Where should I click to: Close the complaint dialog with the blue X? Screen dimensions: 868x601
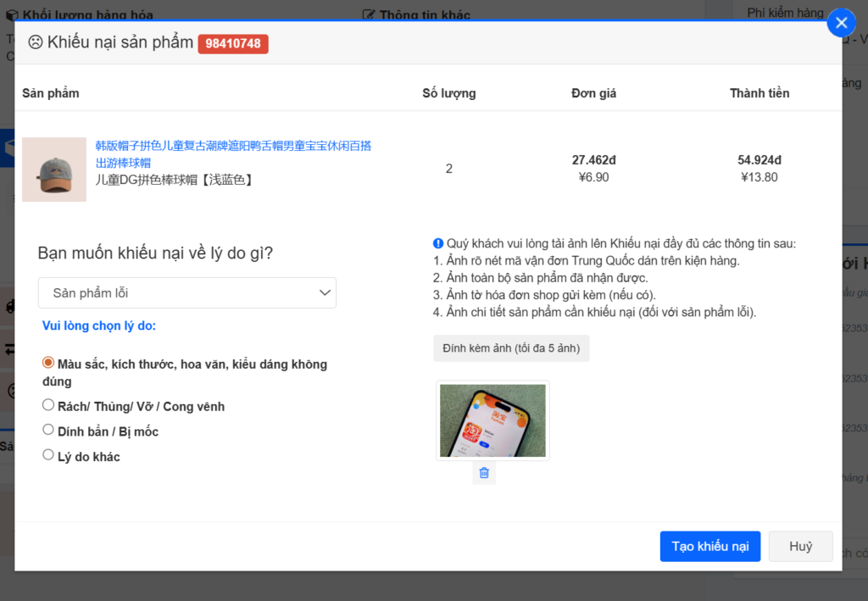[x=841, y=23]
